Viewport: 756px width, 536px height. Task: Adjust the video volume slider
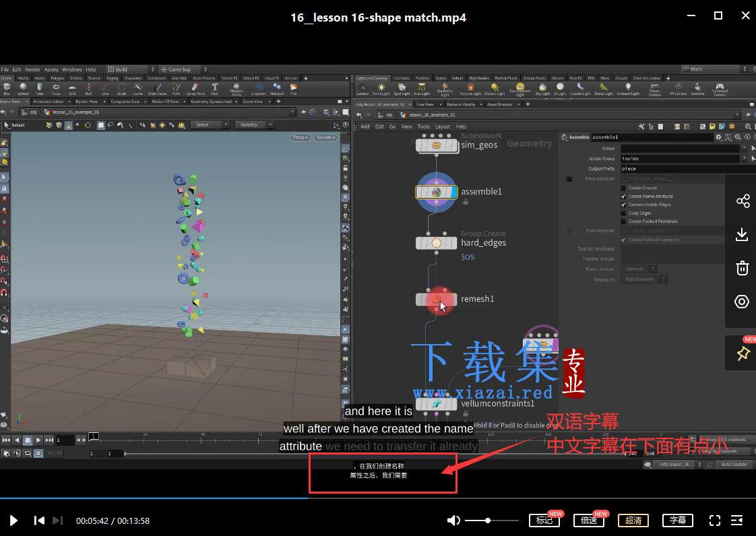click(492, 521)
